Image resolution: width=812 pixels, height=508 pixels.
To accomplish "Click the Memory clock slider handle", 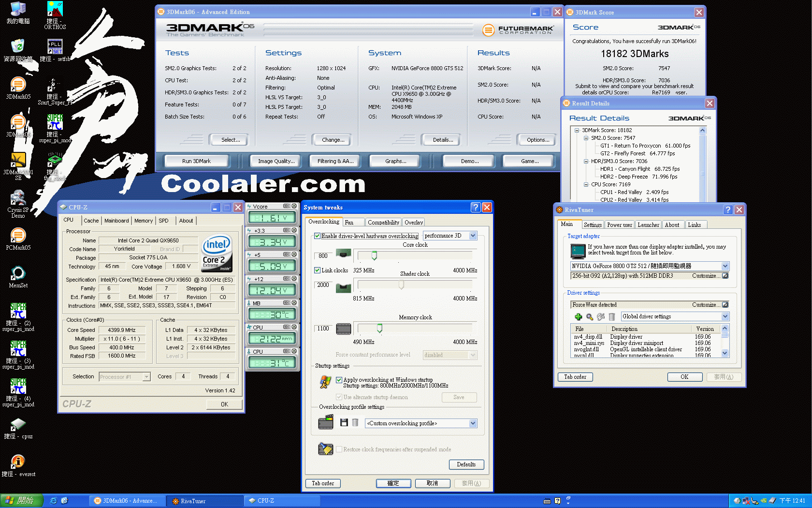I will tap(379, 329).
